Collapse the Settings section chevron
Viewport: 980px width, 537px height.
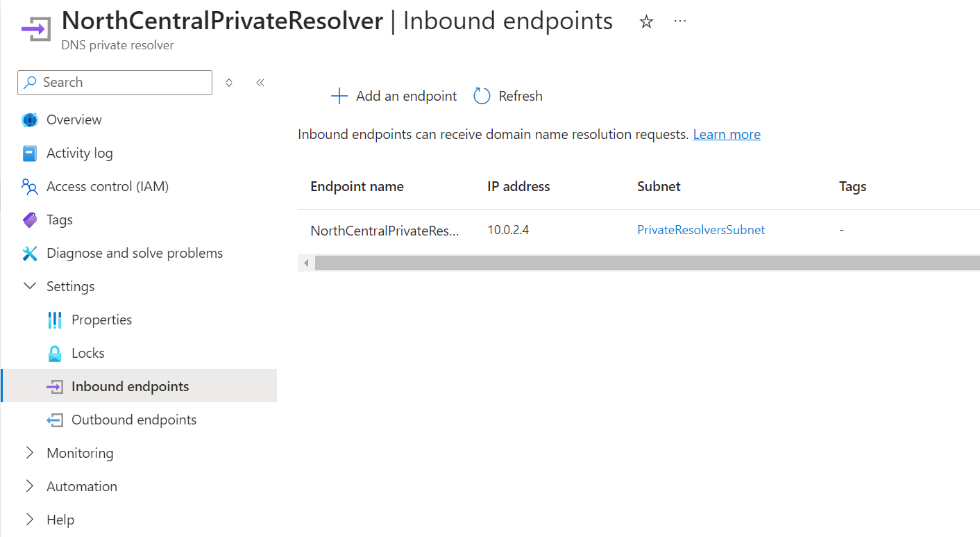pos(30,286)
